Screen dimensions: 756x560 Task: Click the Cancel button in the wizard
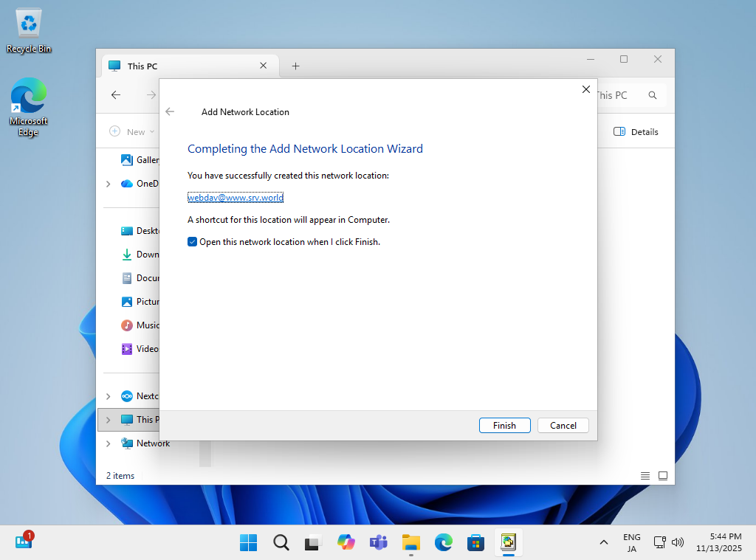(563, 425)
